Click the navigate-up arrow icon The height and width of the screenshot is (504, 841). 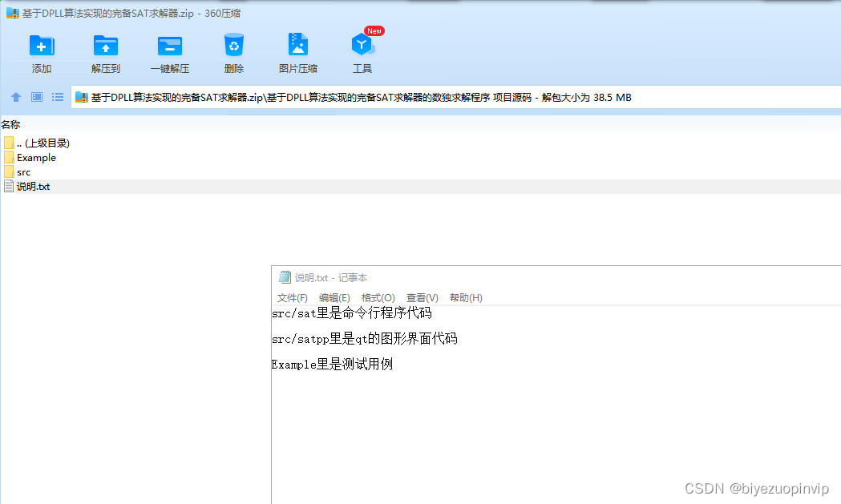16,96
